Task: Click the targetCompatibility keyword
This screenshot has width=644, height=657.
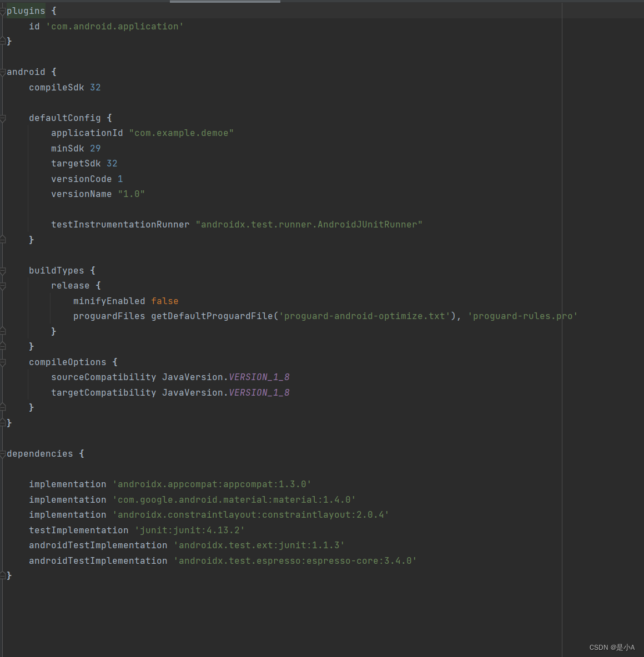Action: point(104,393)
